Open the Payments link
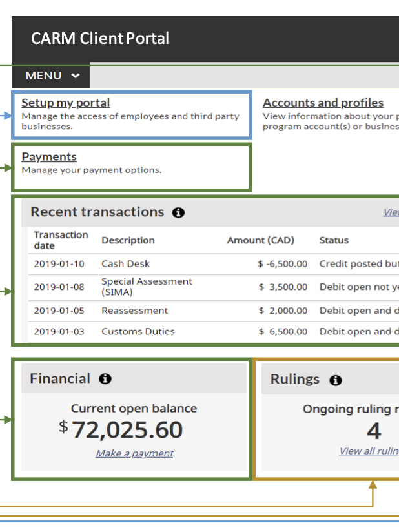The image size is (399, 532). 49,156
